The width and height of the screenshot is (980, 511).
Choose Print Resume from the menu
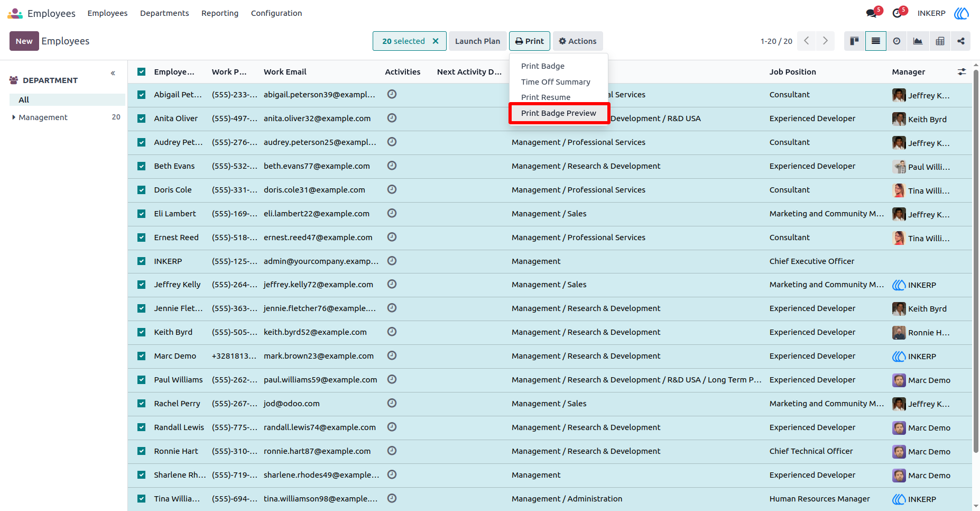[x=546, y=97]
